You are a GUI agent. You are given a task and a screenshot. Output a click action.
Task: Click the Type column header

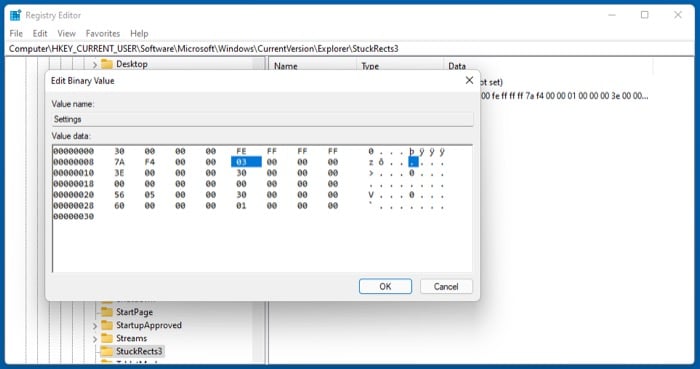[x=370, y=66]
